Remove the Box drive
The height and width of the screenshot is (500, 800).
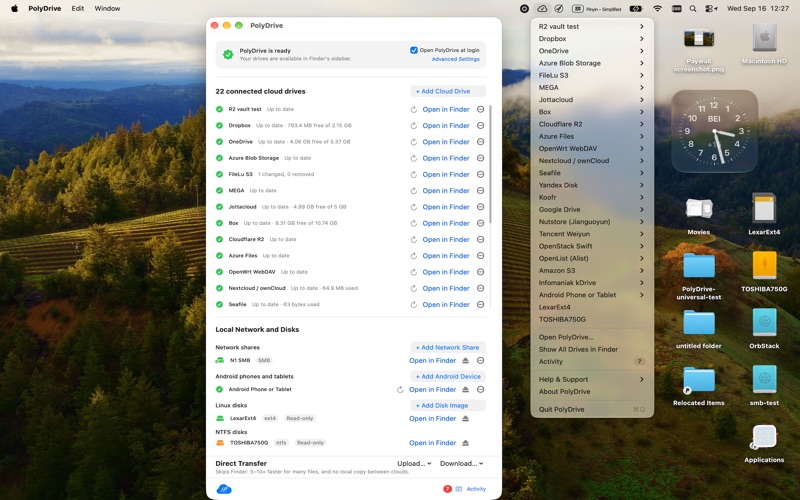click(481, 223)
